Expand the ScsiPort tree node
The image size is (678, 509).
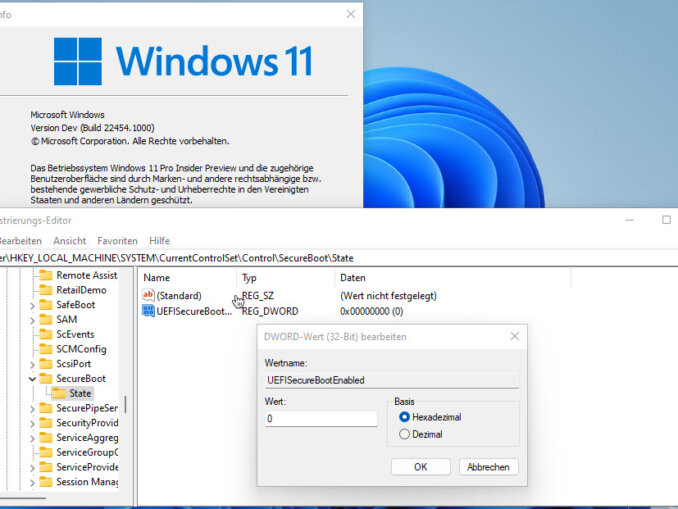coord(32,365)
